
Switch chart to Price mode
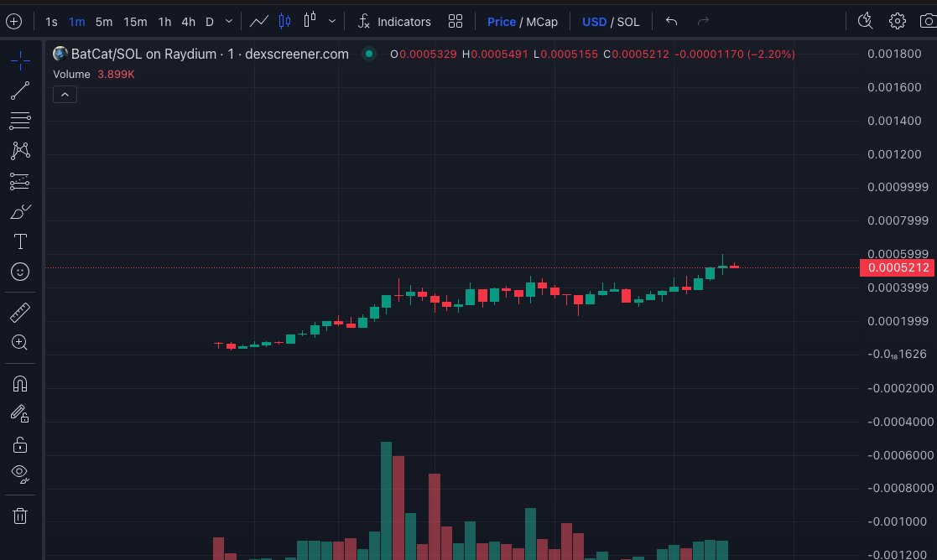[502, 22]
